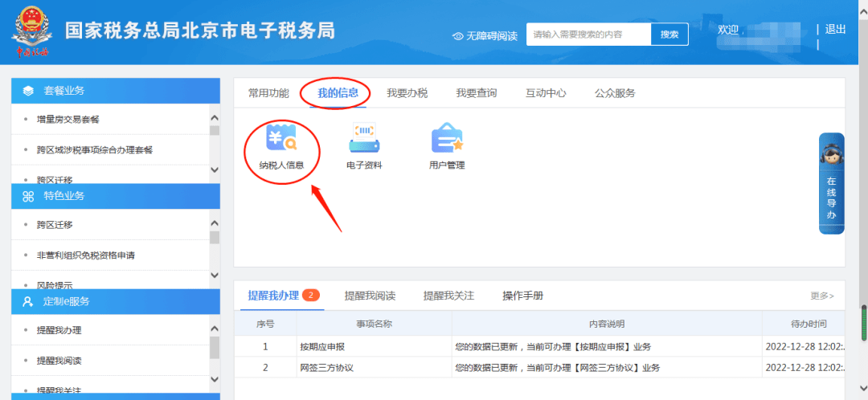
Task: Click the 无障碍阅读 eye icon
Action: [x=458, y=36]
